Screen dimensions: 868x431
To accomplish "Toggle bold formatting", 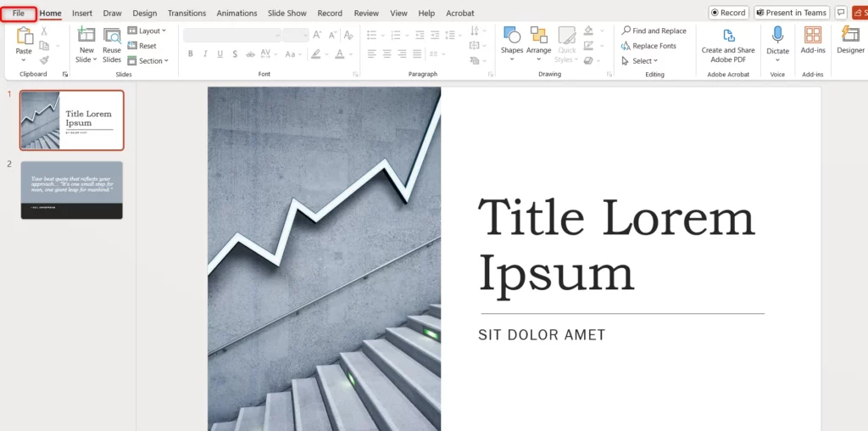I will click(x=191, y=53).
